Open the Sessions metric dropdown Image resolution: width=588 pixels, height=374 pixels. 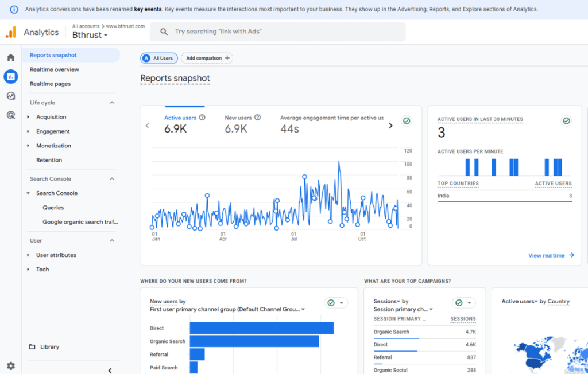(x=386, y=301)
